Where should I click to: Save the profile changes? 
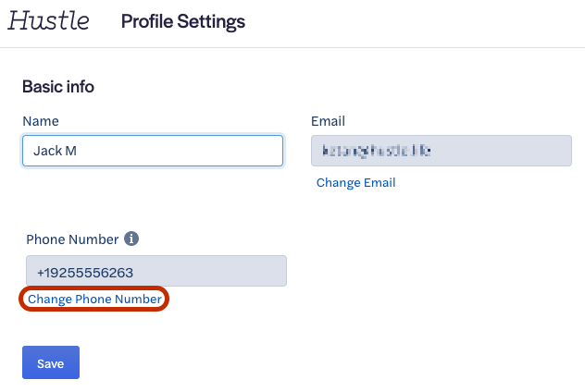(x=51, y=362)
